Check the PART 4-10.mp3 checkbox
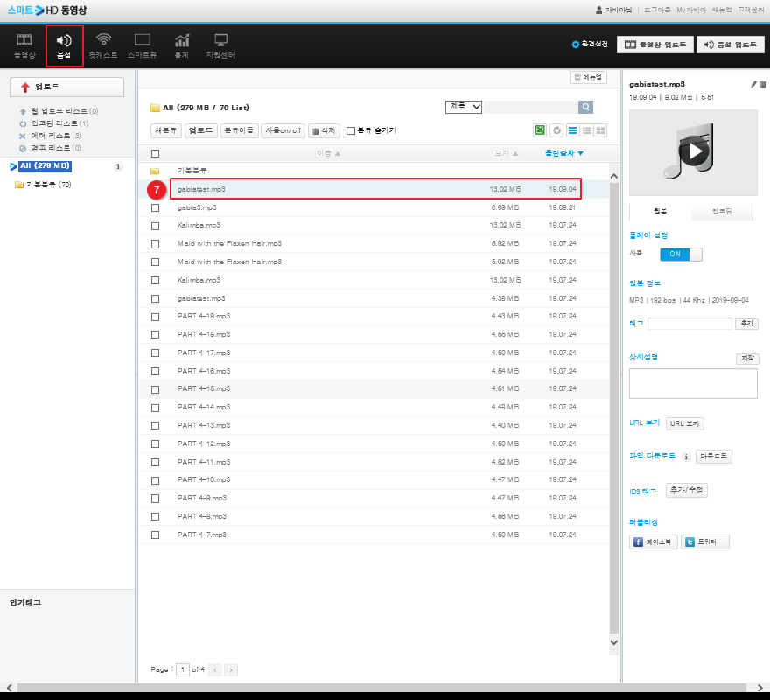 click(x=155, y=480)
